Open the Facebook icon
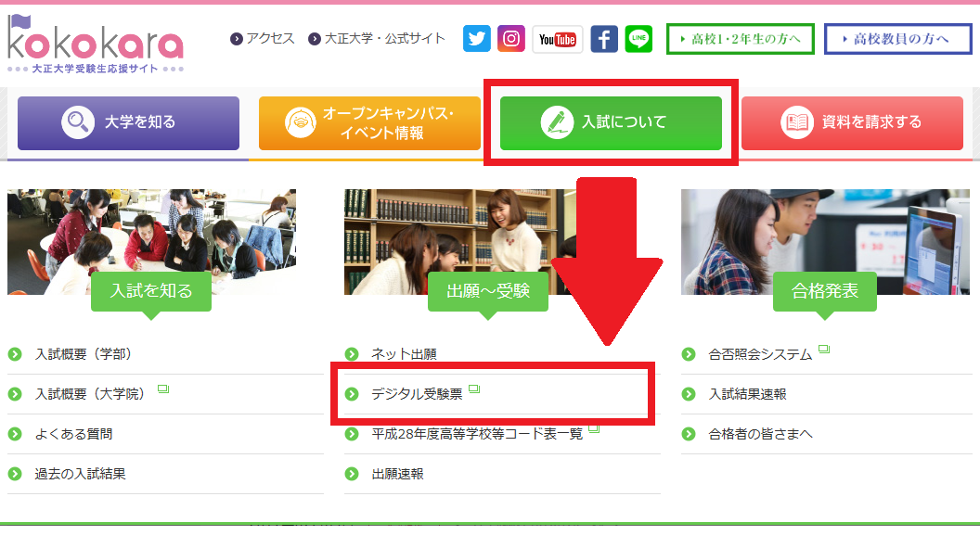Viewport: 980px width, 548px height. click(603, 39)
